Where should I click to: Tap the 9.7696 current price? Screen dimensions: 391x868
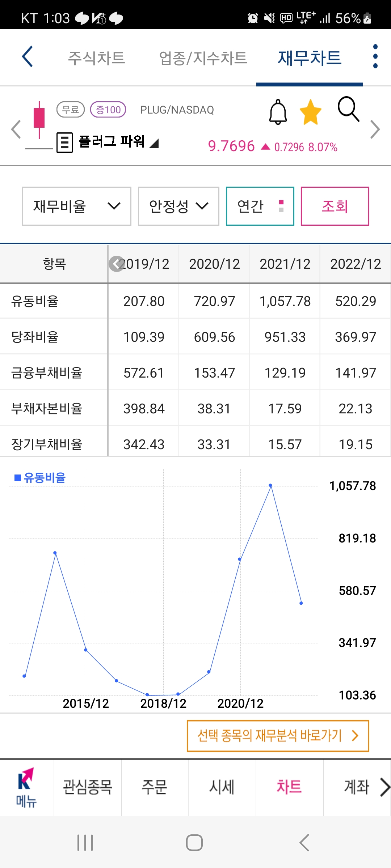pyautogui.click(x=231, y=146)
